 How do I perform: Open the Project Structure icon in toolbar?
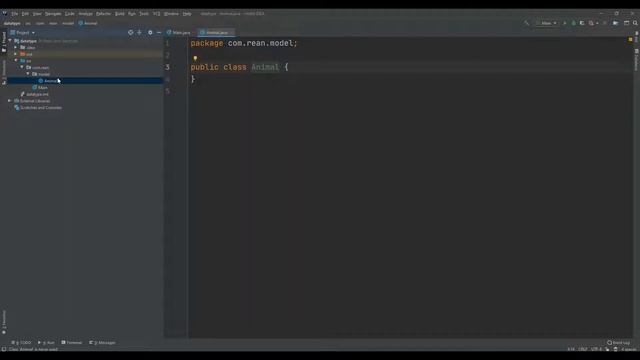(x=615, y=23)
